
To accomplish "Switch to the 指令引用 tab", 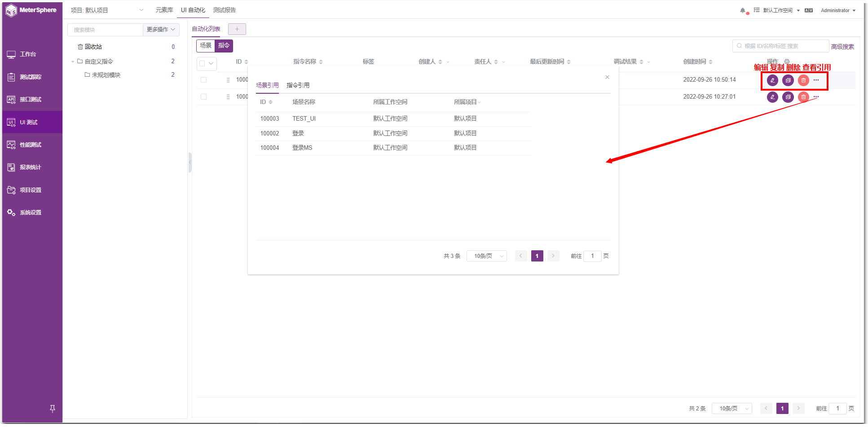I will 298,85.
